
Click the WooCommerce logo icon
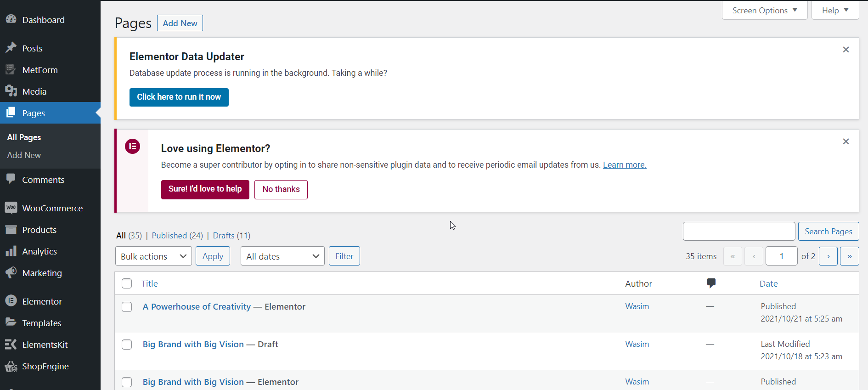(11, 208)
